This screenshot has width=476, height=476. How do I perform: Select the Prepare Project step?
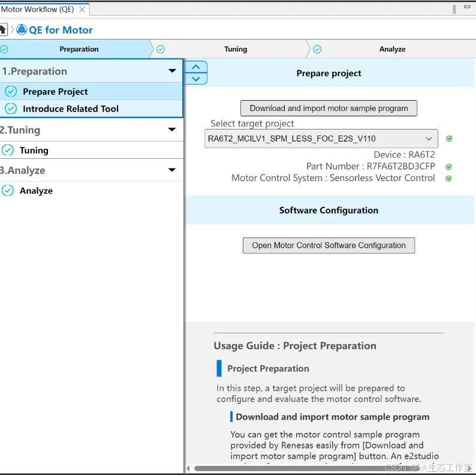pos(91,91)
